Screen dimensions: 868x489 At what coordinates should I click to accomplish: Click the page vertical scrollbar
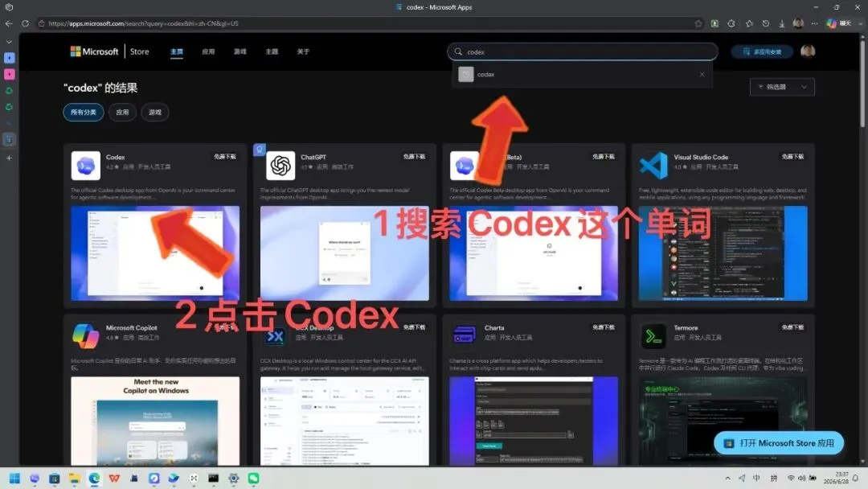pos(862,83)
